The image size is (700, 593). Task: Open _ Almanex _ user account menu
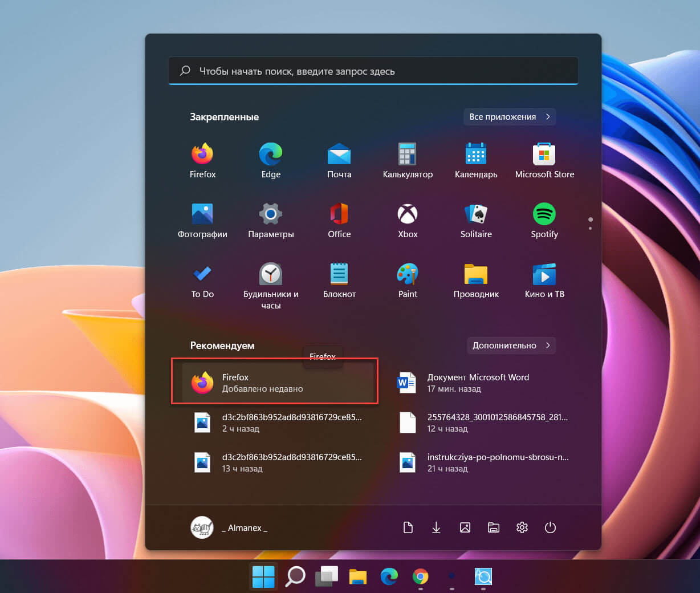coord(229,527)
